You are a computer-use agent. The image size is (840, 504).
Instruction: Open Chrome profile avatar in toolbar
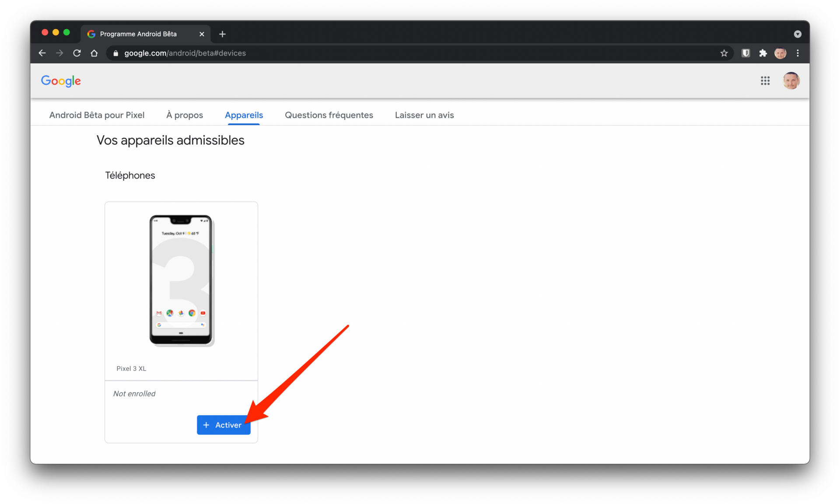click(780, 53)
